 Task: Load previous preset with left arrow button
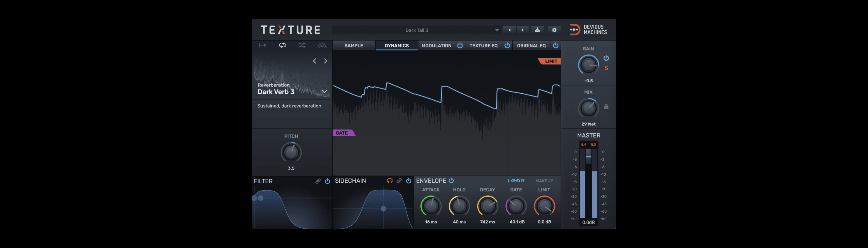509,30
